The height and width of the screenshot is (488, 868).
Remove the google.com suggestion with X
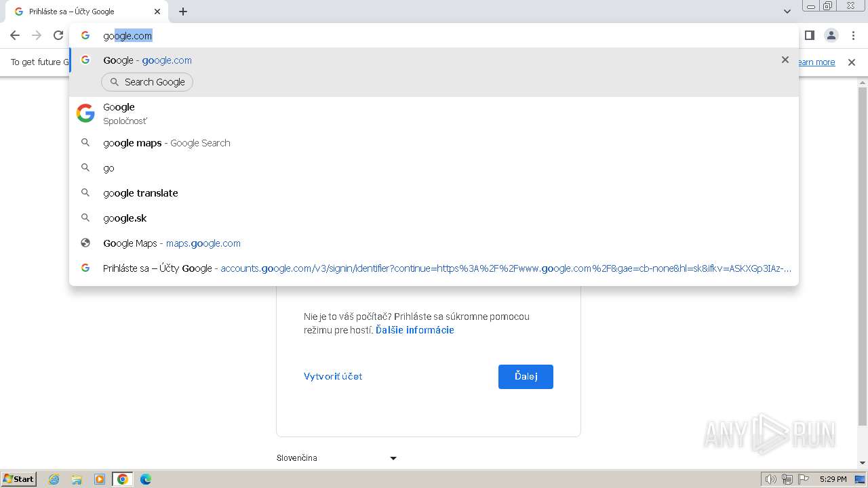point(785,60)
